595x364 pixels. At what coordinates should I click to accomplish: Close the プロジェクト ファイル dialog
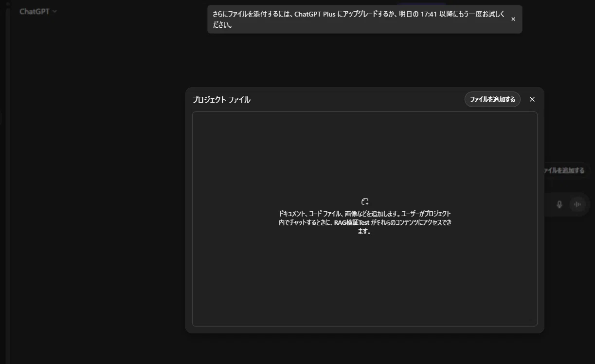pyautogui.click(x=532, y=99)
